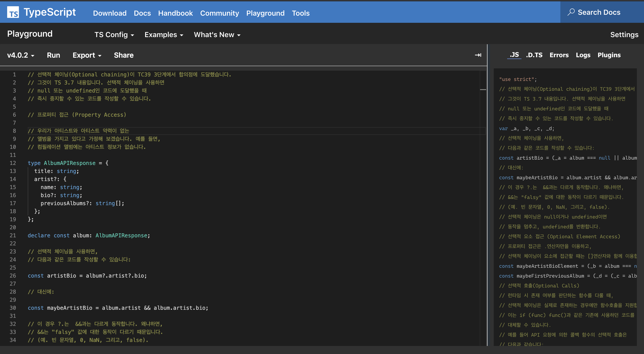The width and height of the screenshot is (644, 354).
Task: Click line number 26 in gutter
Action: click(x=13, y=276)
